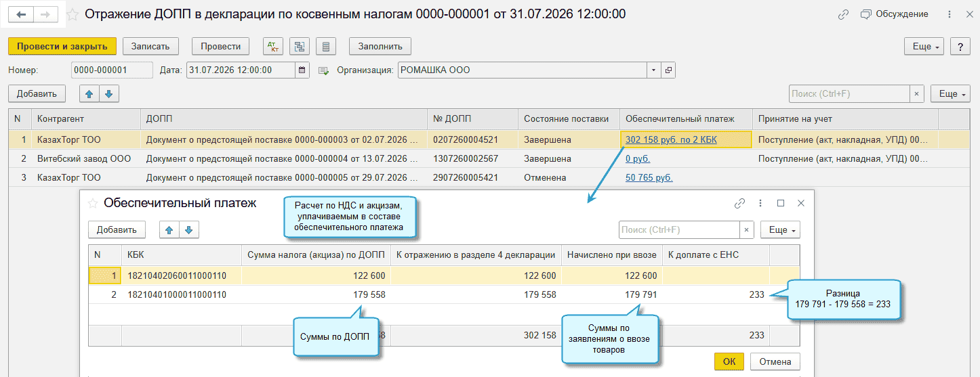Click the Записать button

coord(150,46)
